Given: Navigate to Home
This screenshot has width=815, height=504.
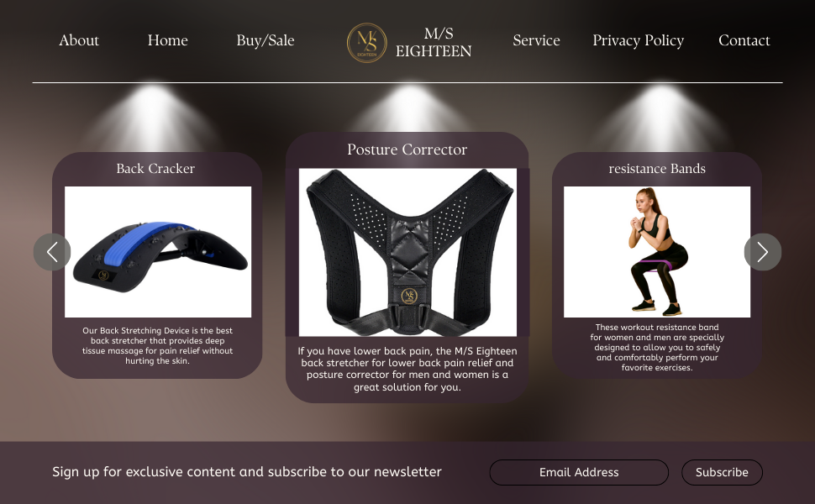Looking at the screenshot, I should point(167,40).
